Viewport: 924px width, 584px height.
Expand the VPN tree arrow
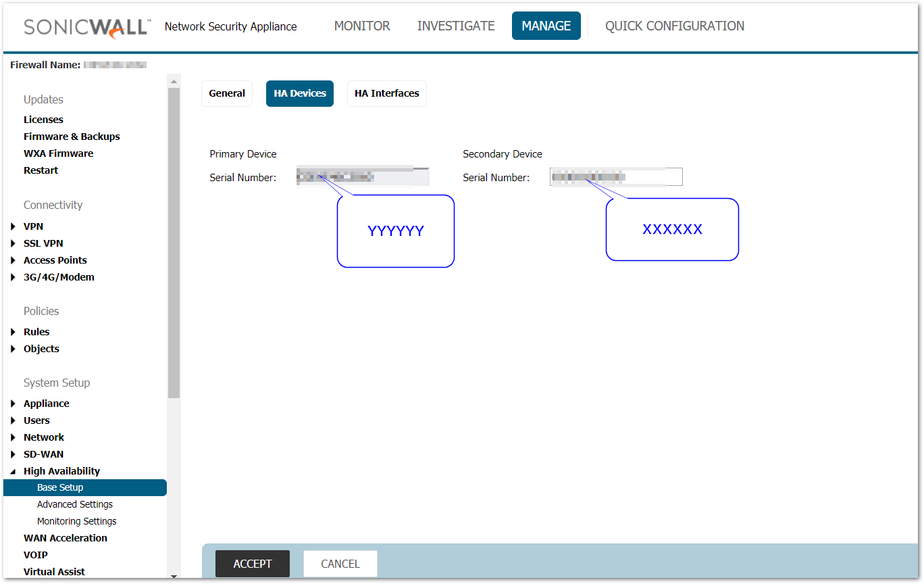click(13, 226)
